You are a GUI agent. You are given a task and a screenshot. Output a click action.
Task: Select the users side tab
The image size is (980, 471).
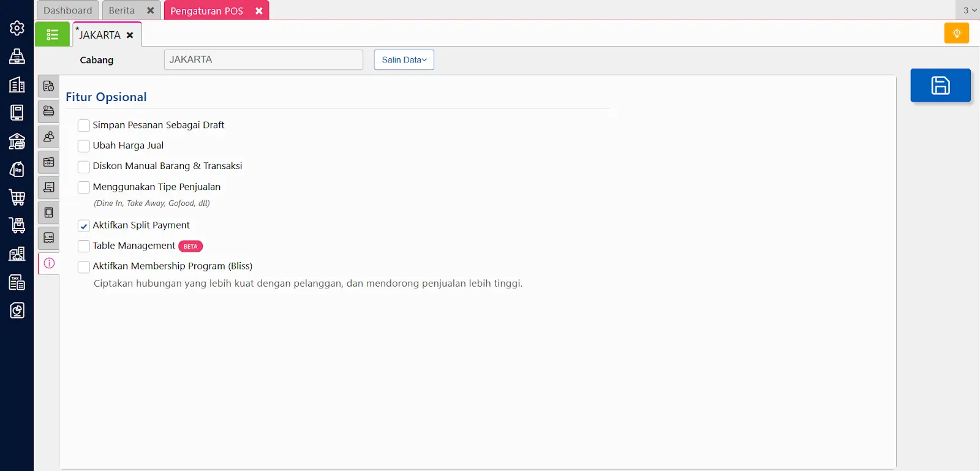pyautogui.click(x=49, y=137)
